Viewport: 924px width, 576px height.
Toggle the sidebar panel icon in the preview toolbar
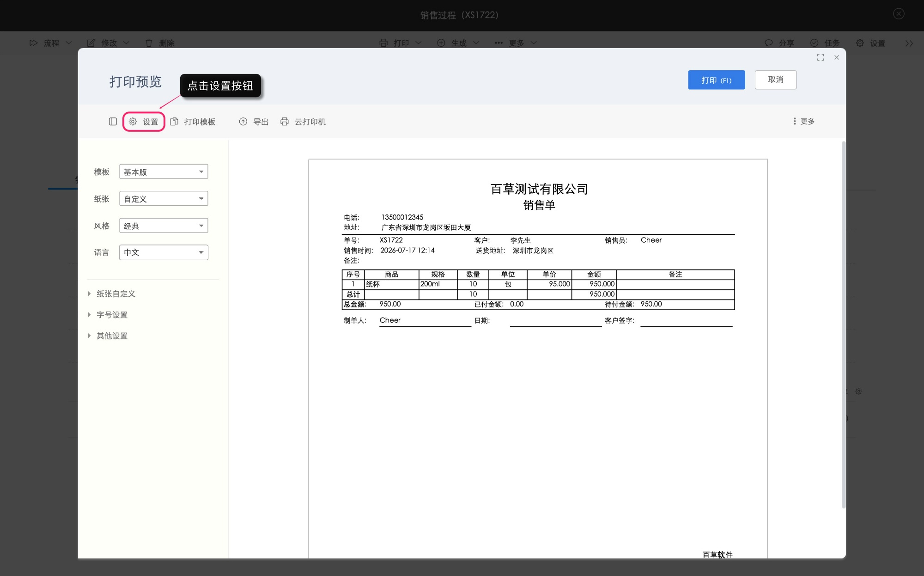pyautogui.click(x=113, y=122)
